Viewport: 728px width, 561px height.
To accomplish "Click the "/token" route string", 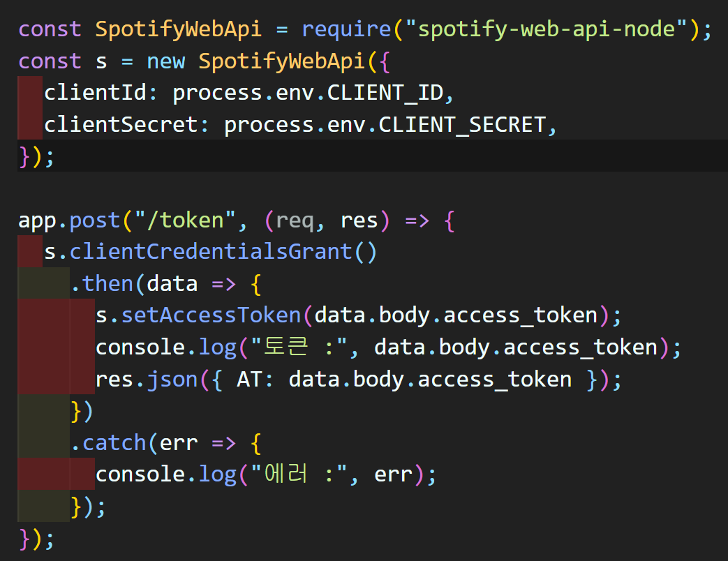I will [x=185, y=220].
